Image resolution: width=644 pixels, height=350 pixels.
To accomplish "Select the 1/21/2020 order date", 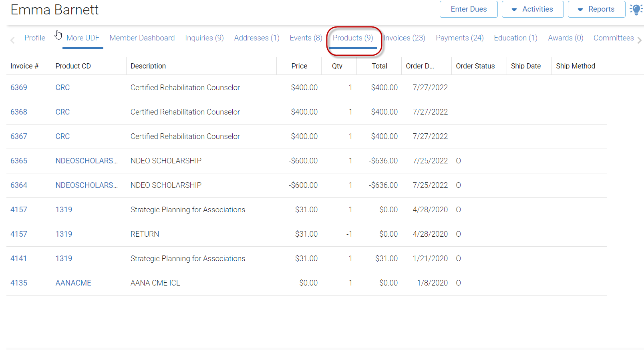I will pyautogui.click(x=430, y=259).
